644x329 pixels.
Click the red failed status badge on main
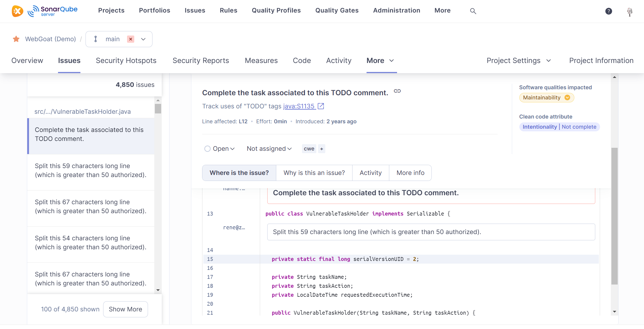(x=131, y=39)
